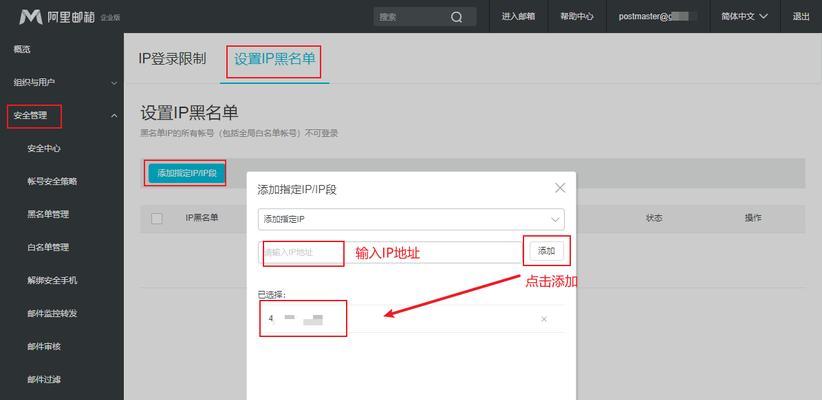Click the search magnifier icon
The width and height of the screenshot is (822, 400).
(456, 17)
